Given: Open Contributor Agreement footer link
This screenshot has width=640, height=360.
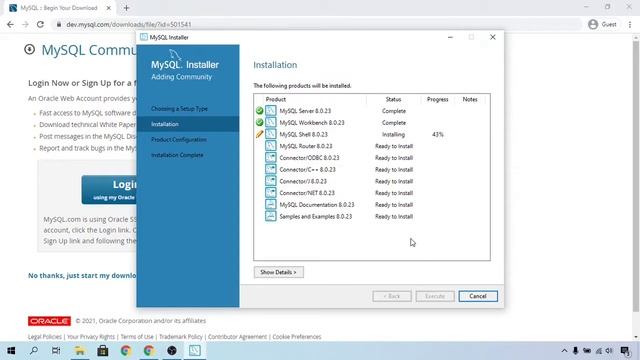Looking at the screenshot, I should [x=237, y=337].
